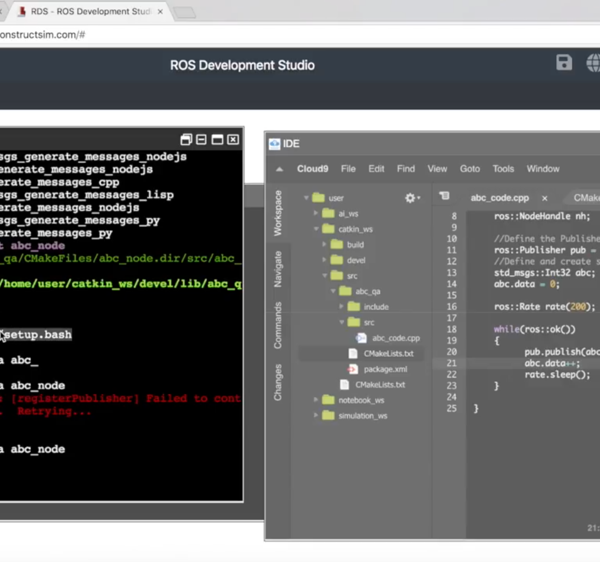Viewport: 600px width, 562px height.
Task: Expand the include folder arrow
Action: [341, 306]
